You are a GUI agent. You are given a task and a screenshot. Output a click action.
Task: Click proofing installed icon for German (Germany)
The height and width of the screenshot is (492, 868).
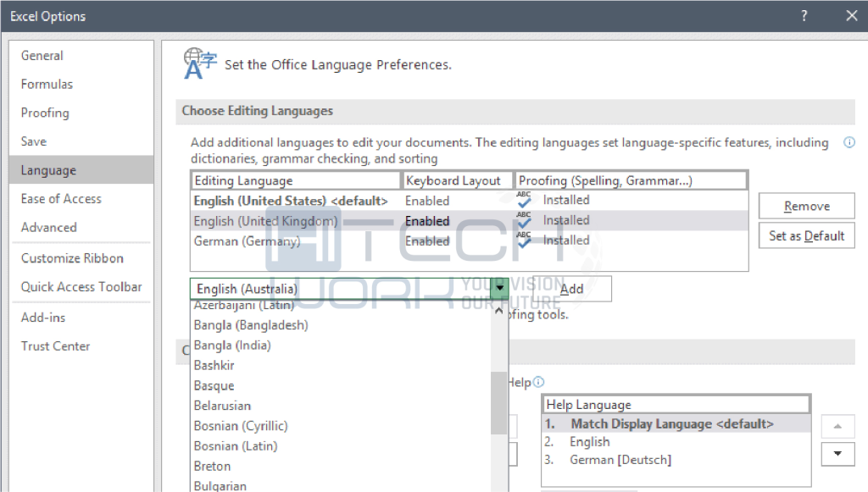(x=524, y=240)
